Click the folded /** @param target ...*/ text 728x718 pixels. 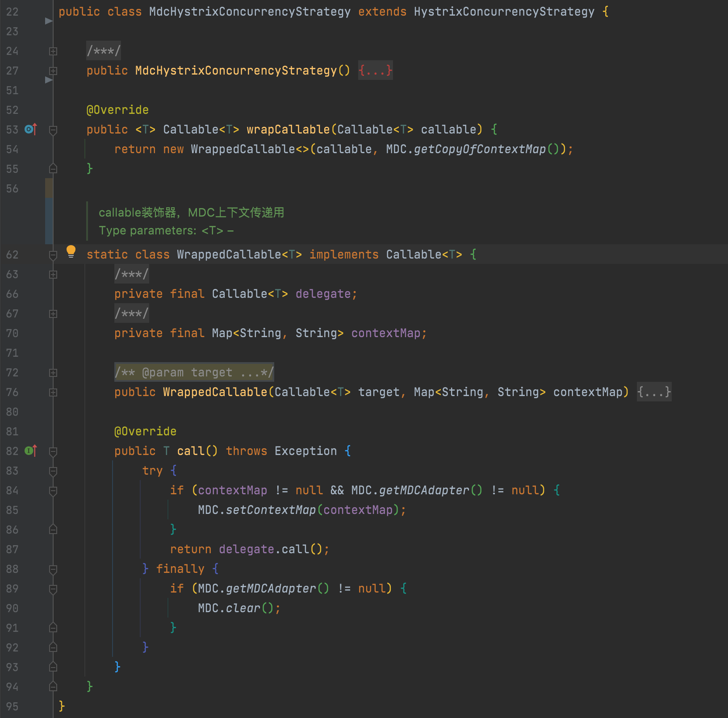click(194, 372)
